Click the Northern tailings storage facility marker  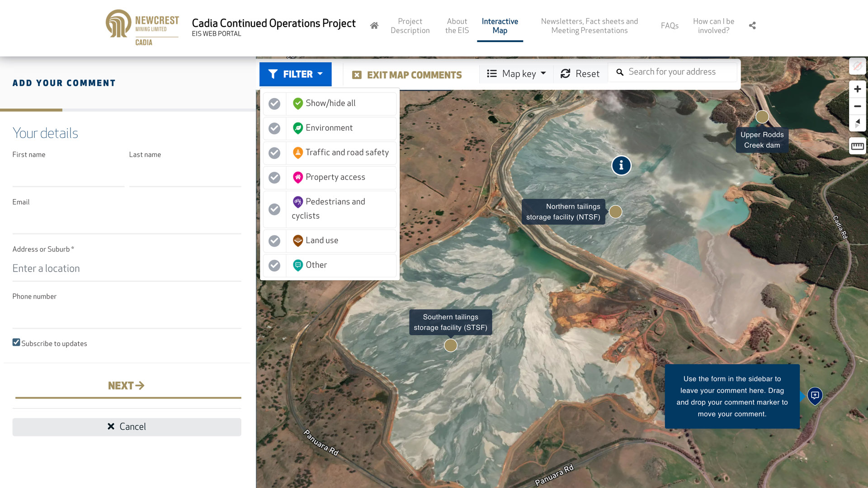615,211
